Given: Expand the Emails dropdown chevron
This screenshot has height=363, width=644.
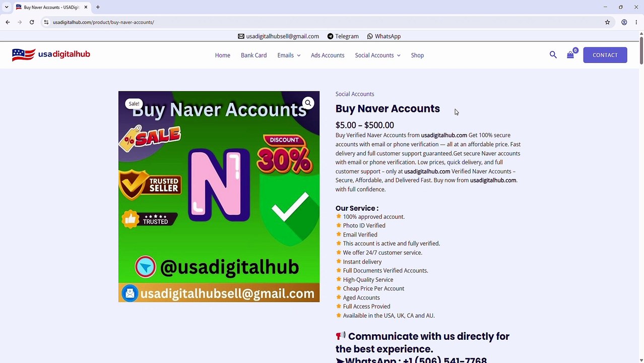Looking at the screenshot, I should [298, 55].
